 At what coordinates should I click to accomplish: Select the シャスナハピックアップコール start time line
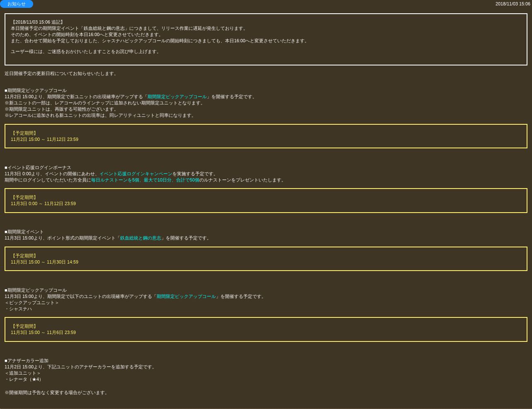point(160,41)
